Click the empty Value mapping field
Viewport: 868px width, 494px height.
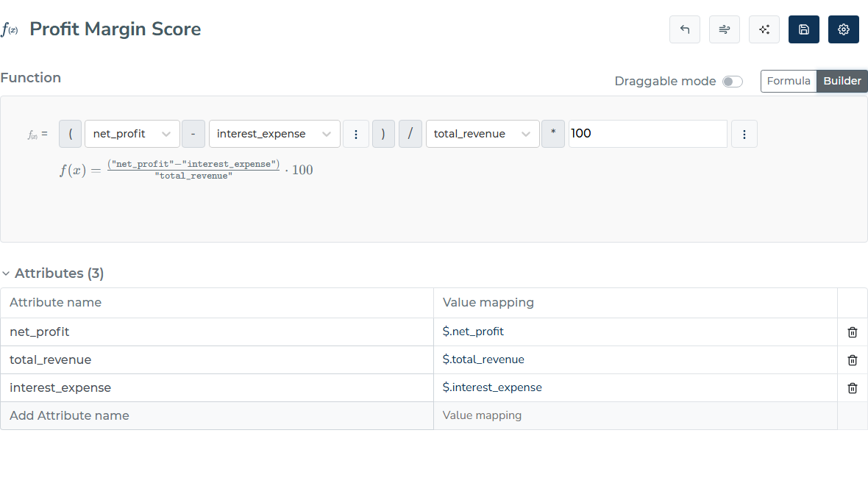[636, 415]
